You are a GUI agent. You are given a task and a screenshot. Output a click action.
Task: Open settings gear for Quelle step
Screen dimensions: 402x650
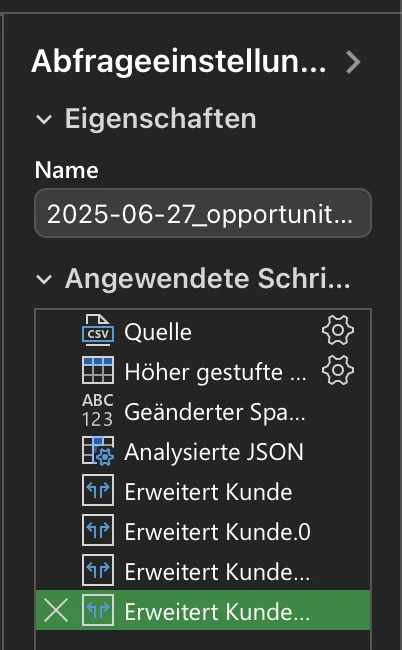click(338, 330)
